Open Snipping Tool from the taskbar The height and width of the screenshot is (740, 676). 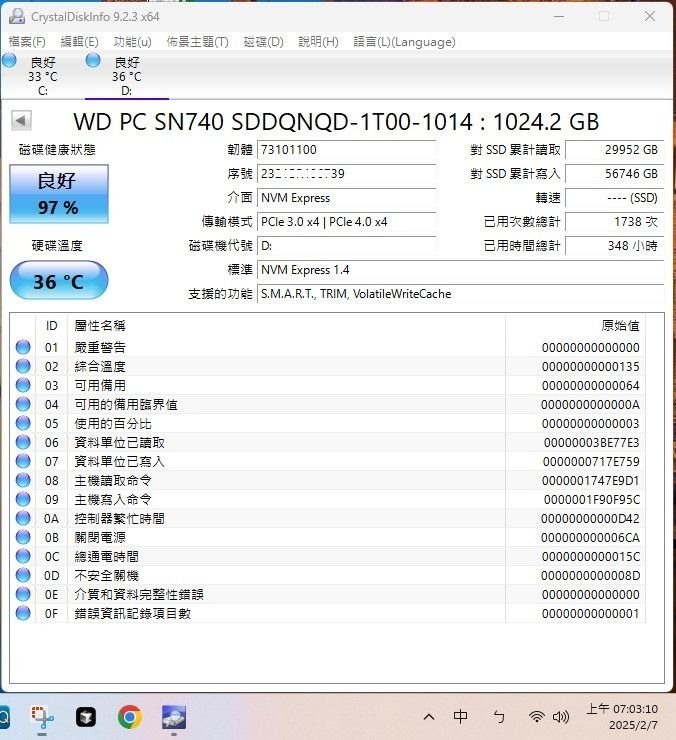click(x=42, y=717)
